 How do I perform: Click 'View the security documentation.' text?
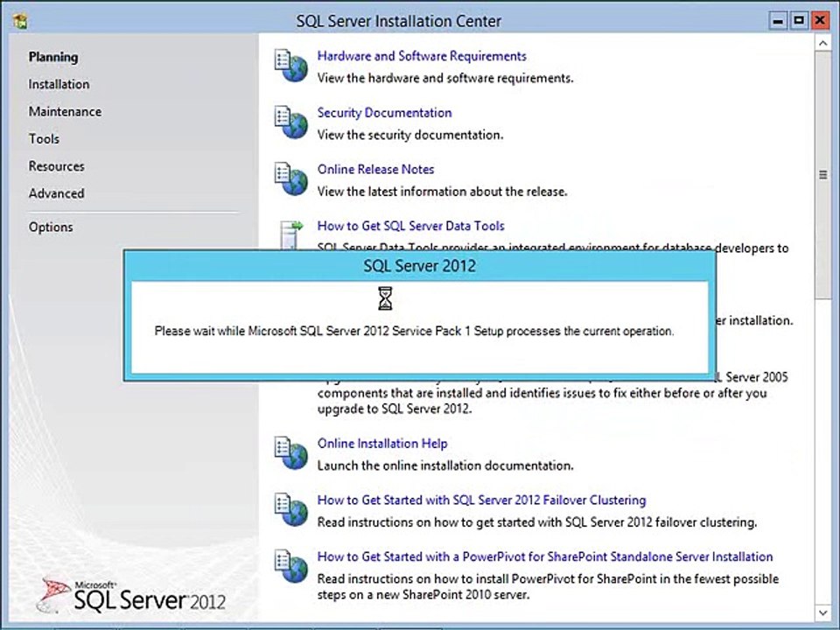[x=410, y=135]
